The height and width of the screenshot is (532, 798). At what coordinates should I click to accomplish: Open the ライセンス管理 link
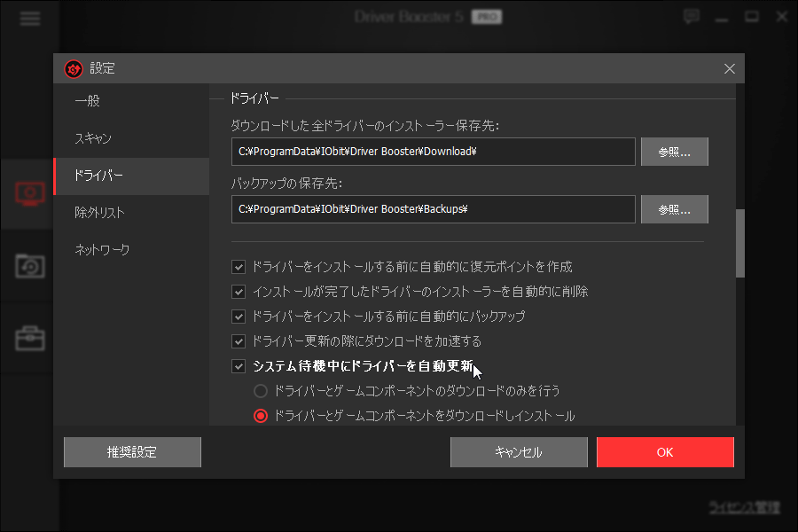point(745,507)
